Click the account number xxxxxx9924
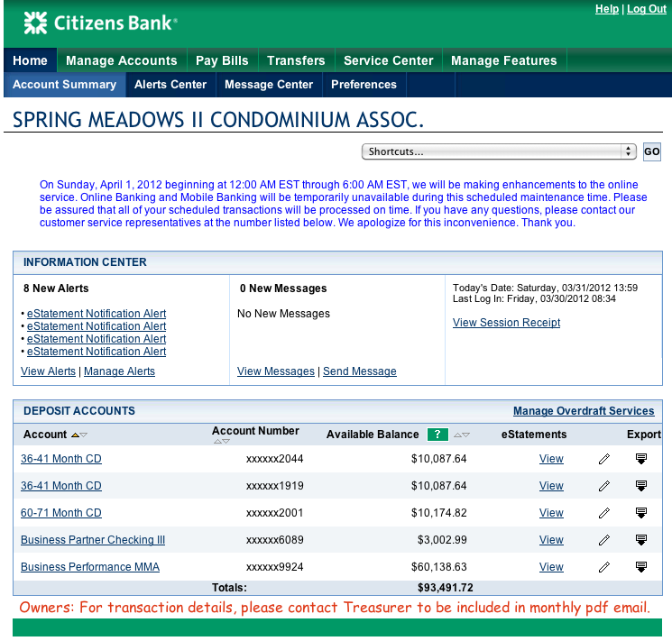Viewport: 672px width, 641px height. pyautogui.click(x=275, y=567)
